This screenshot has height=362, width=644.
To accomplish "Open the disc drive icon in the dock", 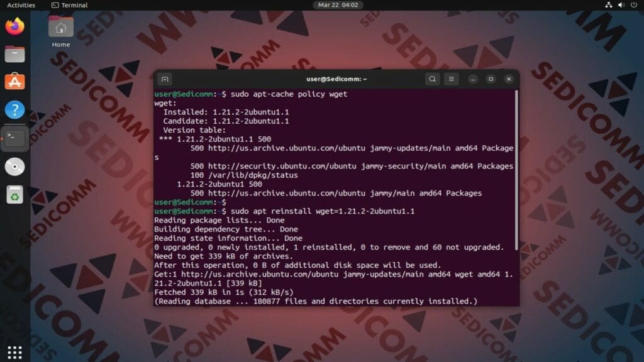I will click(x=15, y=167).
